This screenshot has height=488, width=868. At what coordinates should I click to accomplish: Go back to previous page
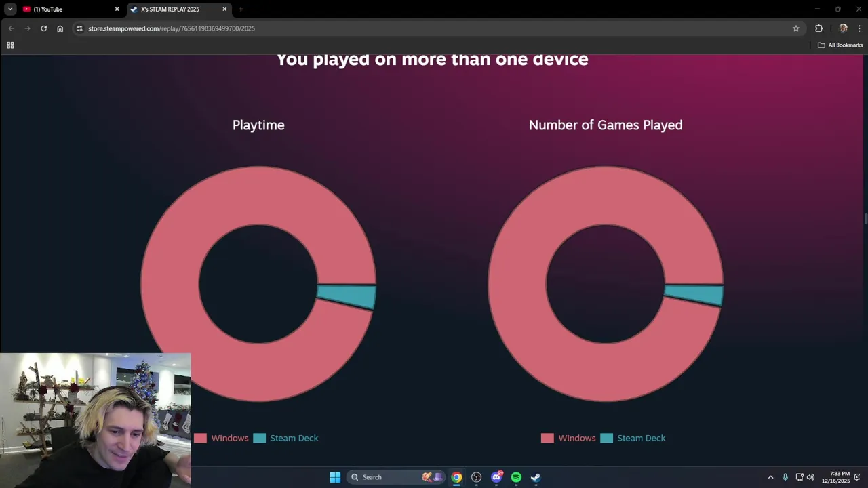pos(11,28)
